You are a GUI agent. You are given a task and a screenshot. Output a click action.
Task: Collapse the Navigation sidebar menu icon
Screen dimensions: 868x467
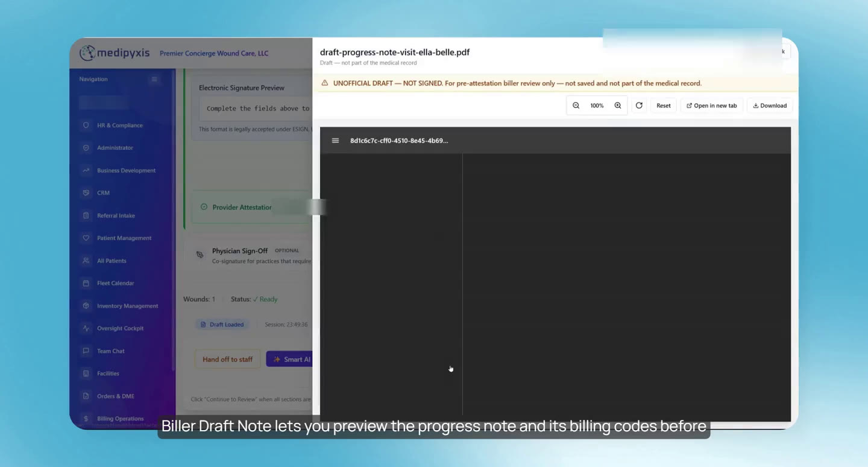coord(154,79)
